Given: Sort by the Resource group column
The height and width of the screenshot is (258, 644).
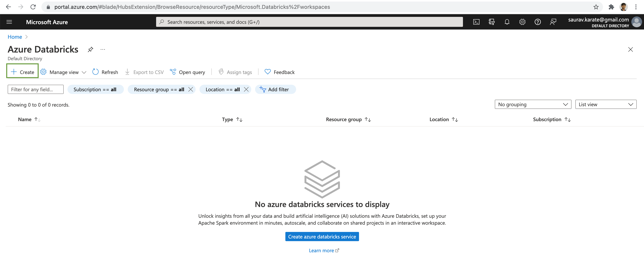Looking at the screenshot, I should (348, 119).
